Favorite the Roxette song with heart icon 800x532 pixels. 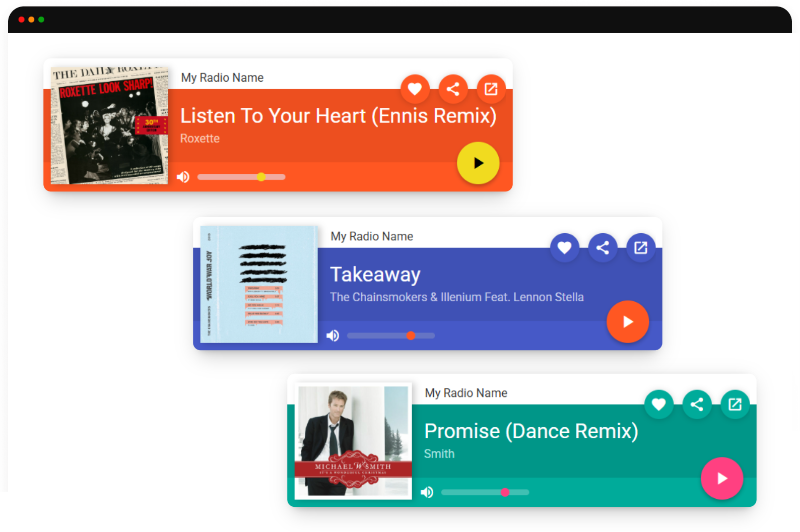415,89
